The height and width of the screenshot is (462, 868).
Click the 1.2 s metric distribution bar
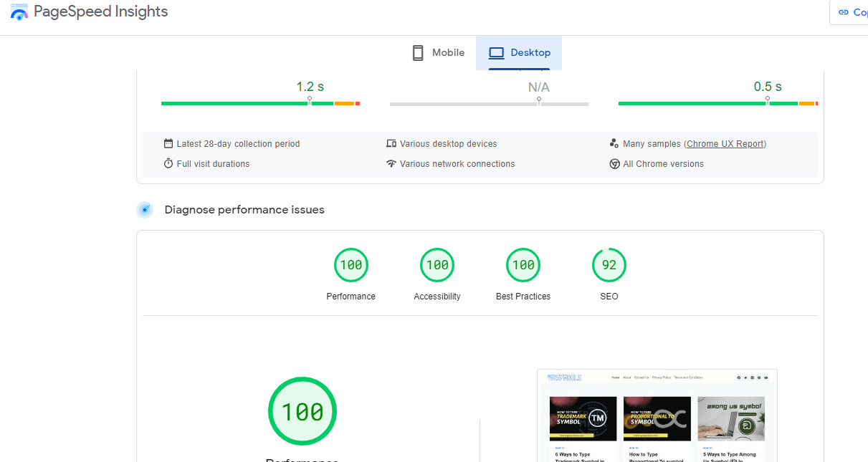[x=260, y=103]
